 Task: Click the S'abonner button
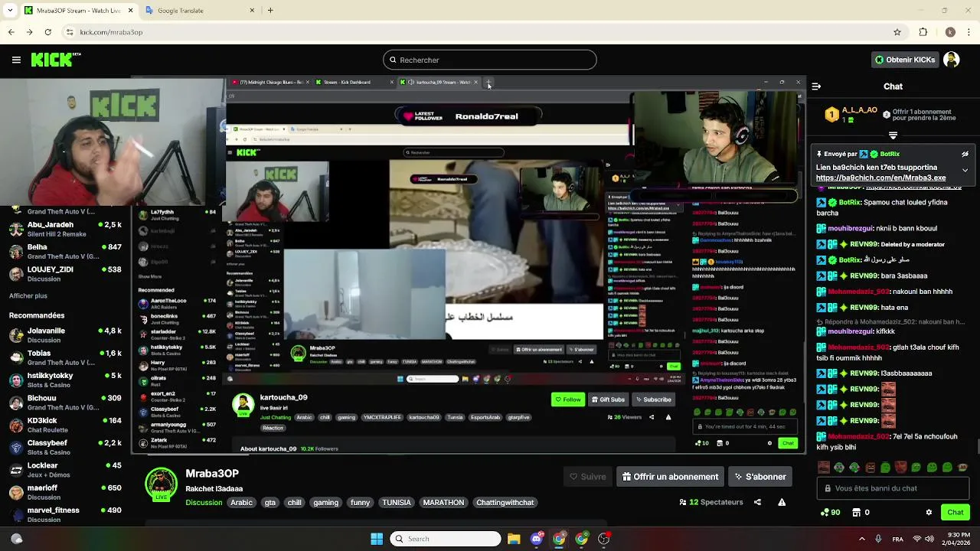(x=760, y=477)
